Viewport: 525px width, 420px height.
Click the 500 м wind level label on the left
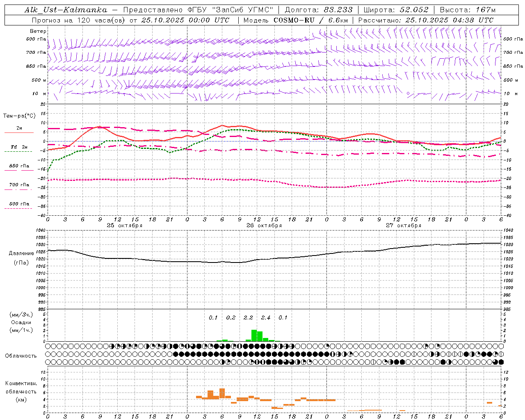pos(39,80)
